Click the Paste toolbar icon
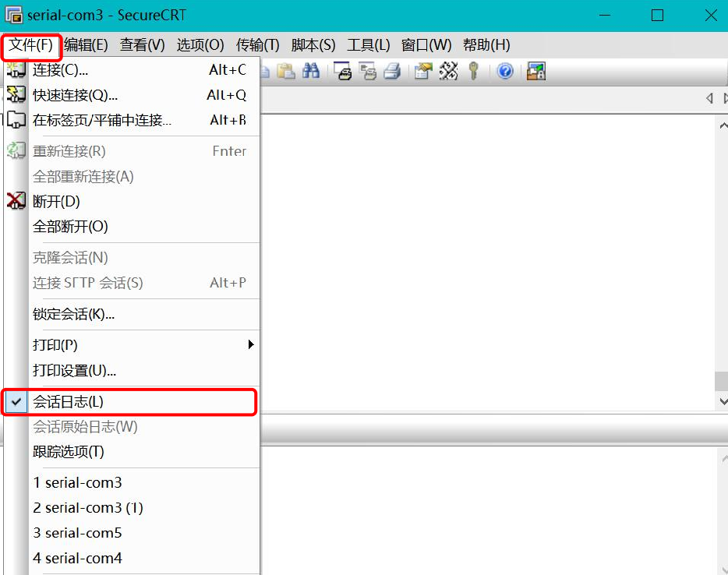This screenshot has width=728, height=575. click(286, 71)
